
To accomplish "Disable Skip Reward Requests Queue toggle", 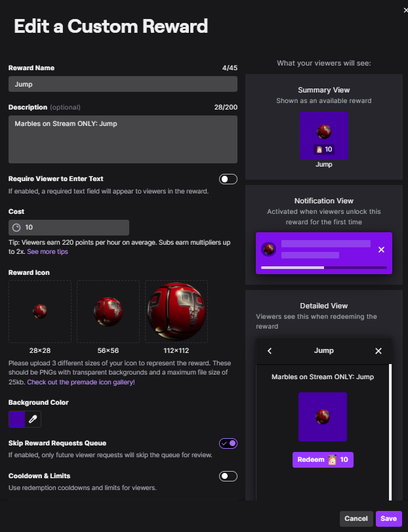I will point(228,443).
